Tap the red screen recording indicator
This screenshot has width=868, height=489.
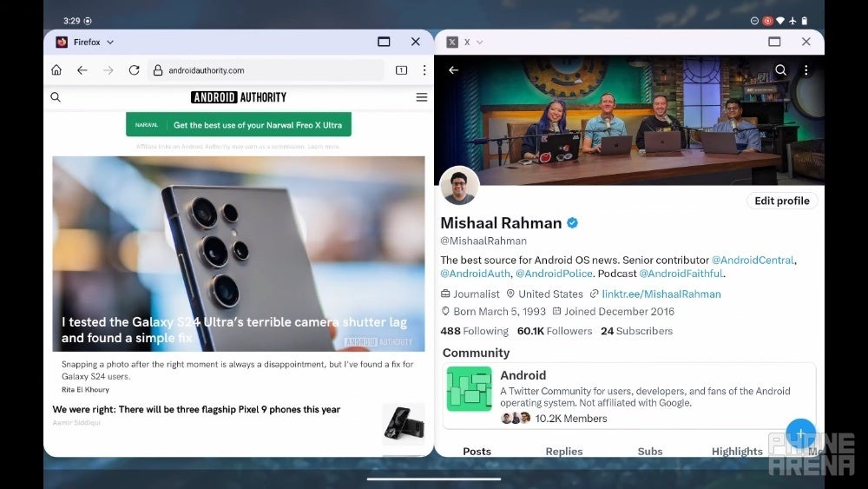(x=767, y=21)
